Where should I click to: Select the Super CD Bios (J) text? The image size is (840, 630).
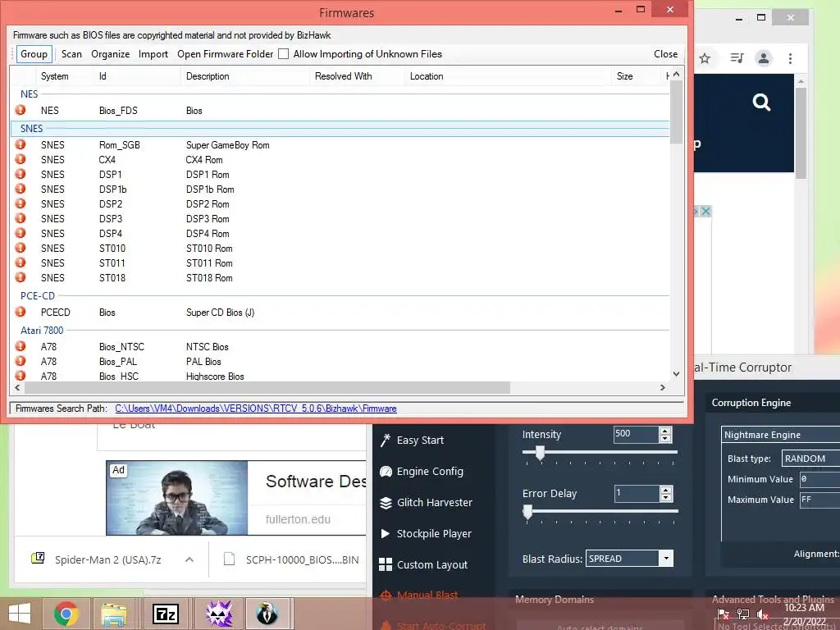coord(220,313)
